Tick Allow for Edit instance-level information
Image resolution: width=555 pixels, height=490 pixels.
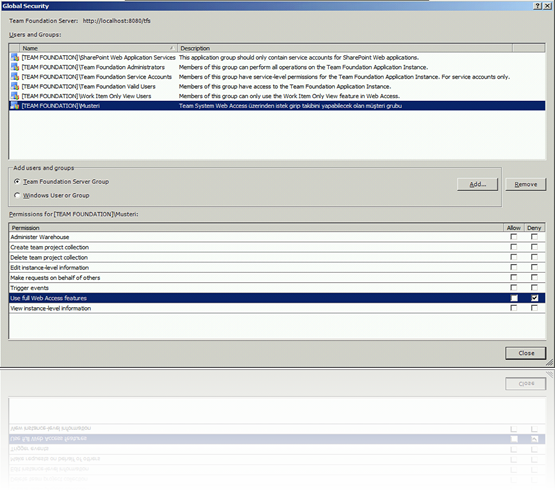click(514, 267)
